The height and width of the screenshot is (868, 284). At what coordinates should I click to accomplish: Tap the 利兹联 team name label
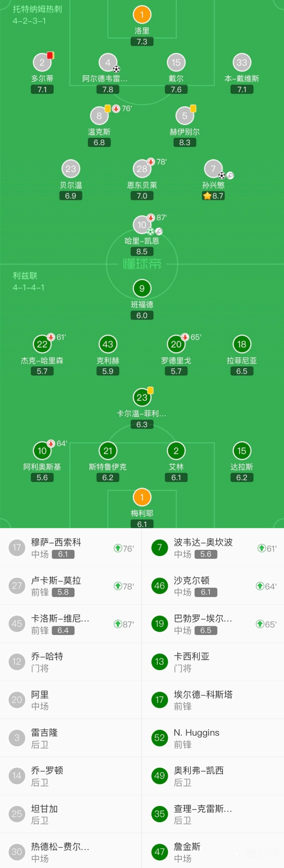(x=25, y=276)
